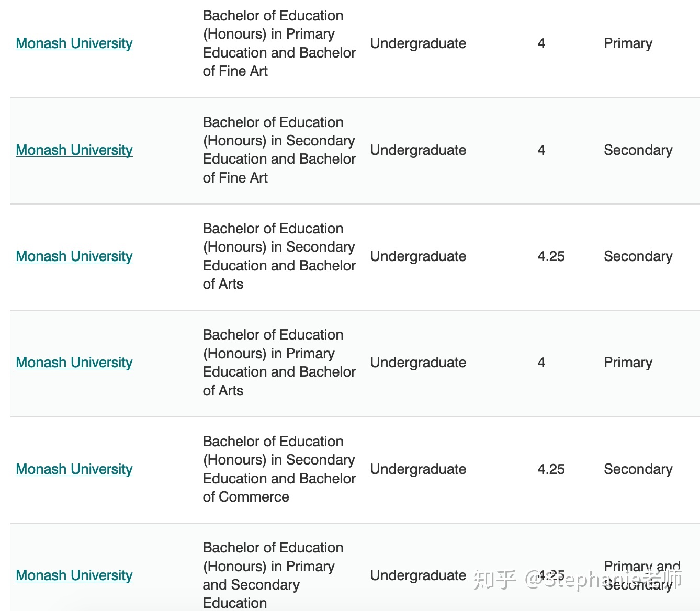Click Undergraduate cell in Secondary Commerce row
700x611 pixels.
click(x=418, y=469)
